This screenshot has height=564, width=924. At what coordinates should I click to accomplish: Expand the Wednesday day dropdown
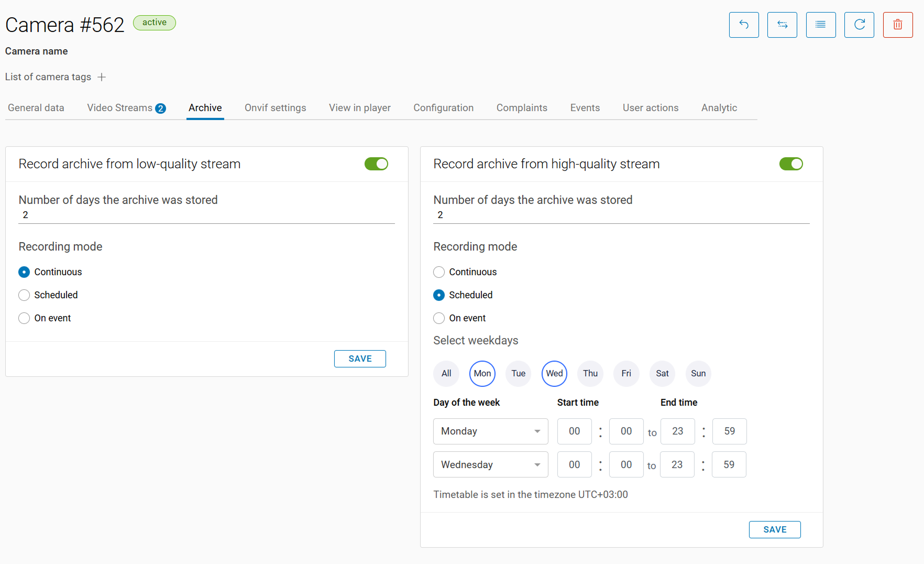[x=490, y=464]
